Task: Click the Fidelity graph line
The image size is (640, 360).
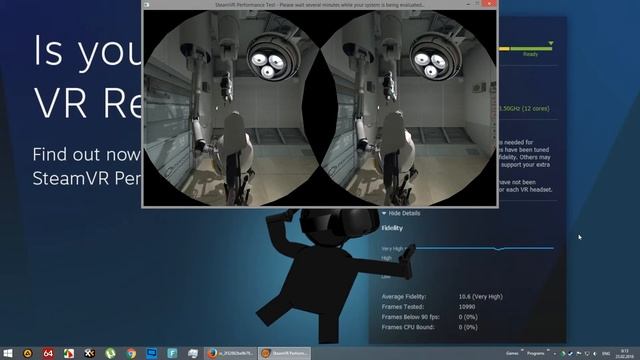Action: pos(485,248)
